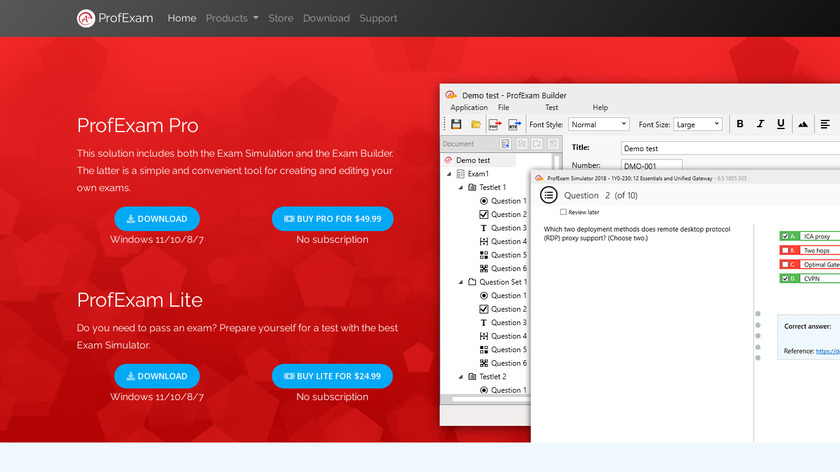
Task: Click the Export to RTF toolbar icon
Action: click(x=514, y=124)
